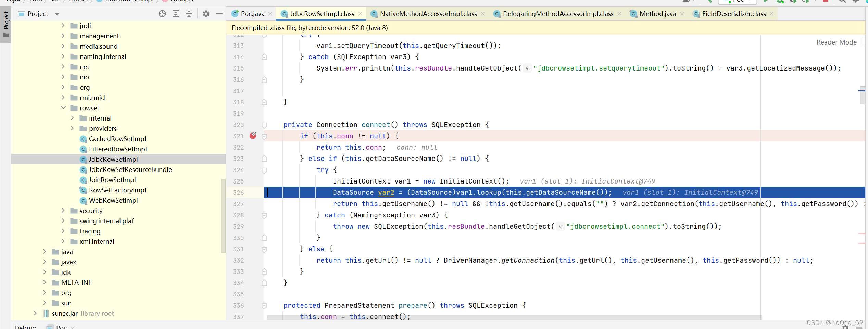
Task: Expand the internal folder under rowset
Action: click(72, 118)
